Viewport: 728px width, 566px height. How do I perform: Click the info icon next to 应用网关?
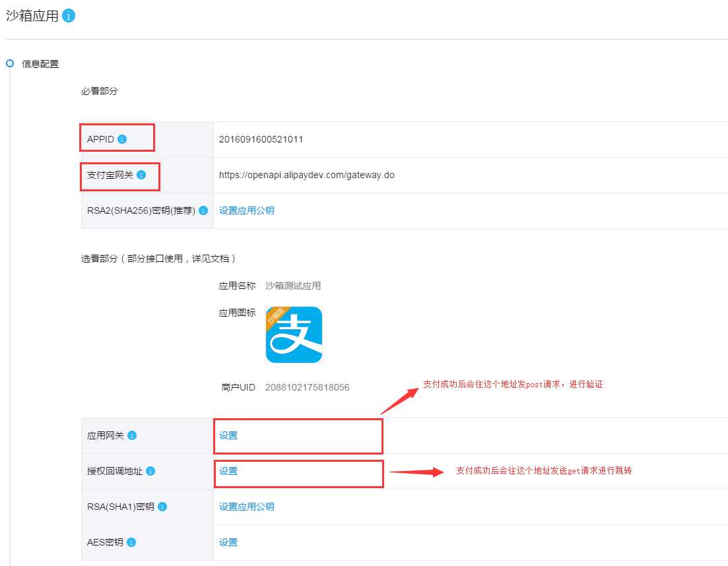(132, 435)
